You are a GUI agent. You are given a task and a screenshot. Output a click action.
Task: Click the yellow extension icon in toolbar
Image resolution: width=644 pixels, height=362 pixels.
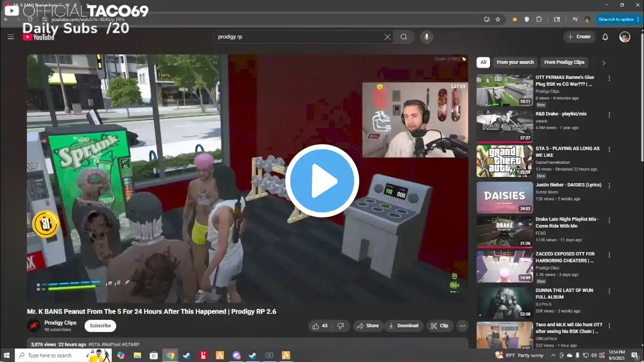[514, 19]
